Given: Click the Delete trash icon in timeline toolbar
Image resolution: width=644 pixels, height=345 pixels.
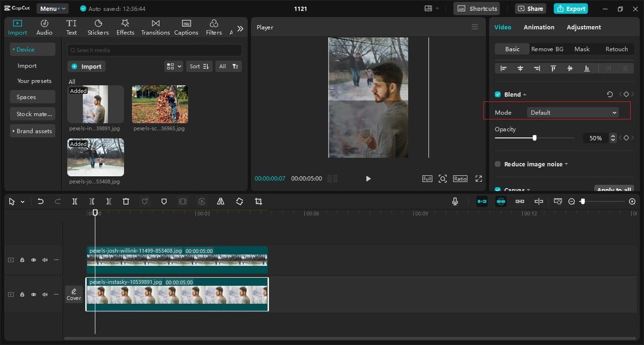Looking at the screenshot, I should point(126,201).
